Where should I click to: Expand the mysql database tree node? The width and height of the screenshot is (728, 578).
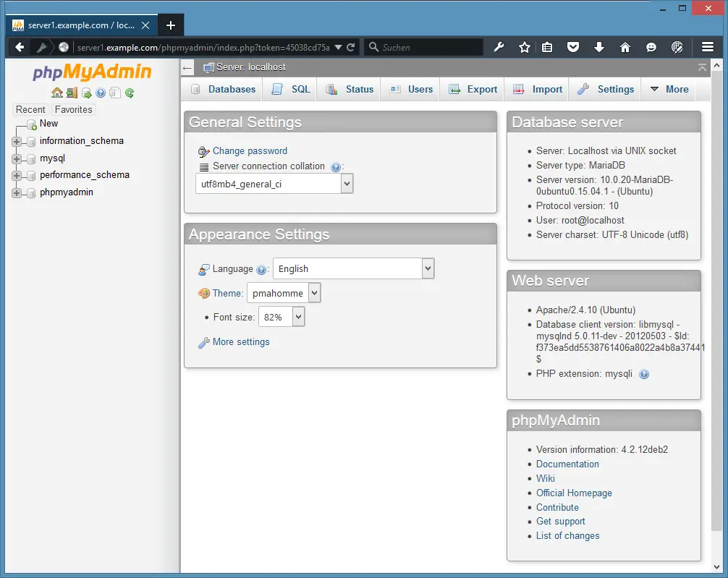17,158
